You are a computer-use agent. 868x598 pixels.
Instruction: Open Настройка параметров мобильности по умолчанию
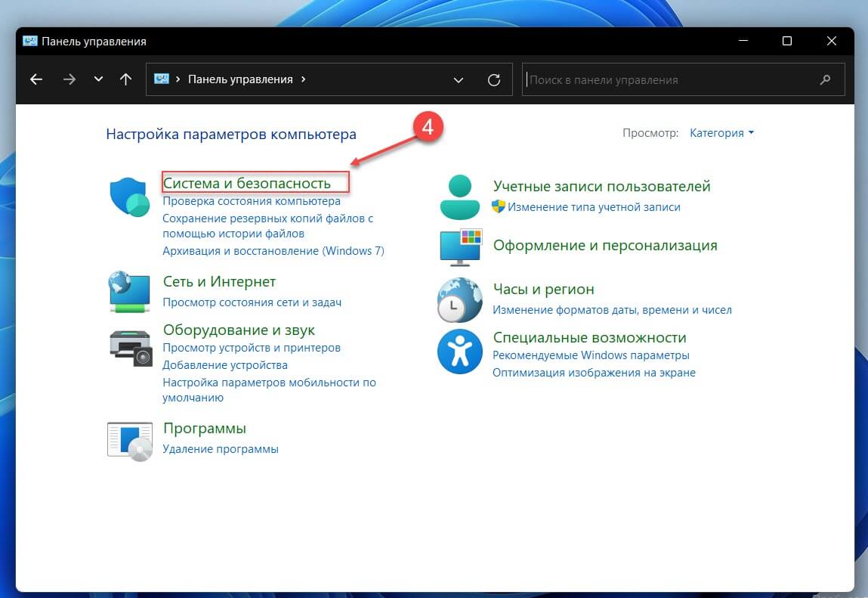point(269,389)
